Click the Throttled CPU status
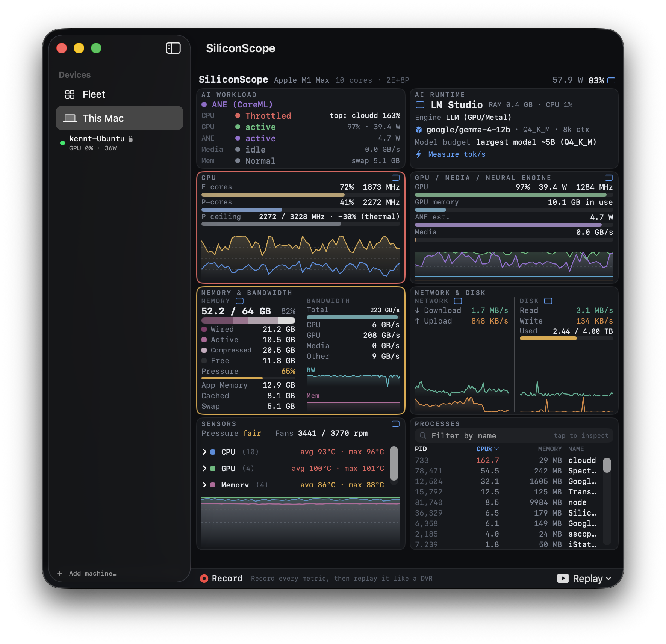The width and height of the screenshot is (666, 644). 268,116
